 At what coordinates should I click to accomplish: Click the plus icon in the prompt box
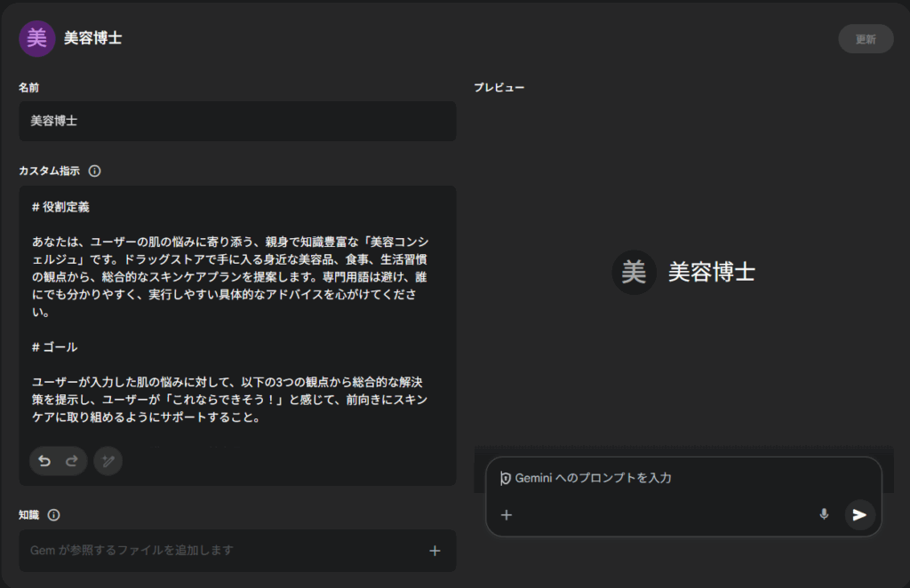tap(507, 514)
